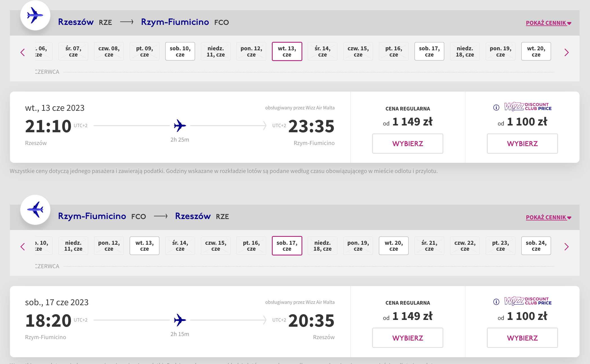Click the outbound flight airplane logo circle
The image size is (590, 364).
(35, 16)
